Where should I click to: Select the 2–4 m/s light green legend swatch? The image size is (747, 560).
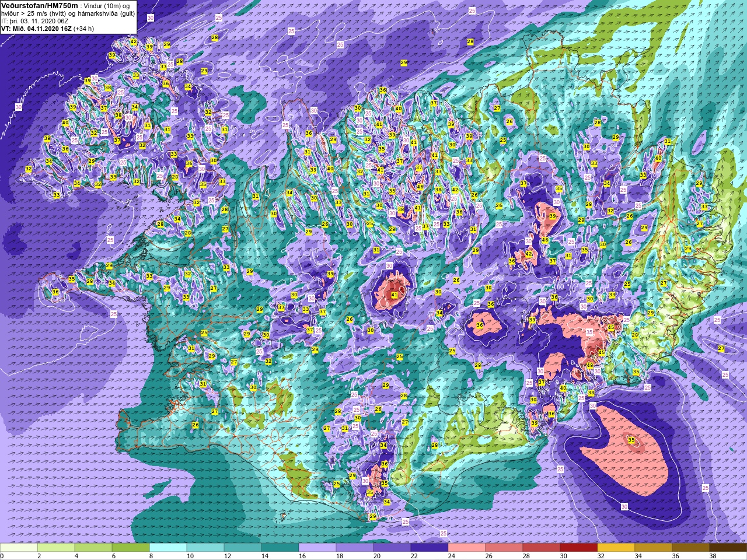pos(56,548)
